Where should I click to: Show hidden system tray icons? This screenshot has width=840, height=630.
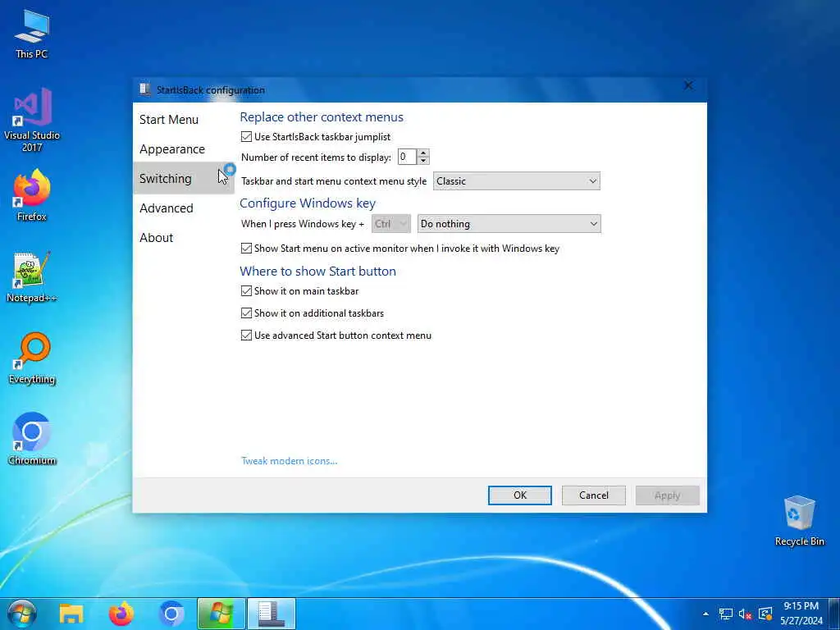tap(705, 614)
